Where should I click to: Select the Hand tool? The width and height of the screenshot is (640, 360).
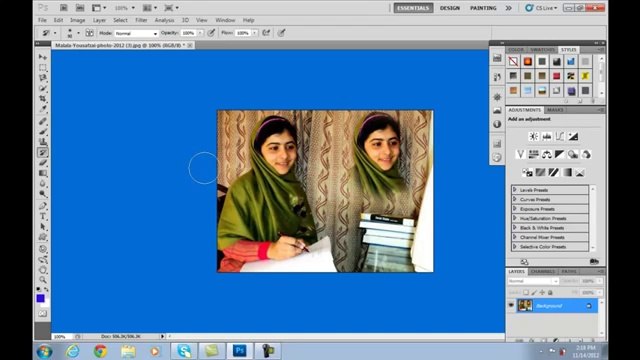click(43, 270)
